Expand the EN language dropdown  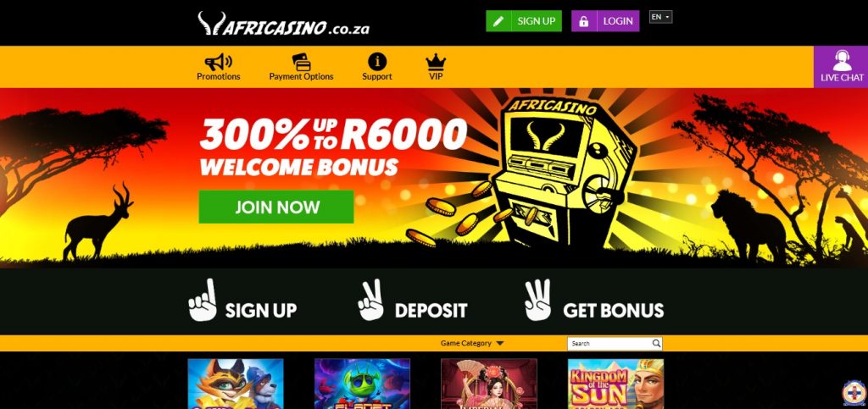click(660, 17)
